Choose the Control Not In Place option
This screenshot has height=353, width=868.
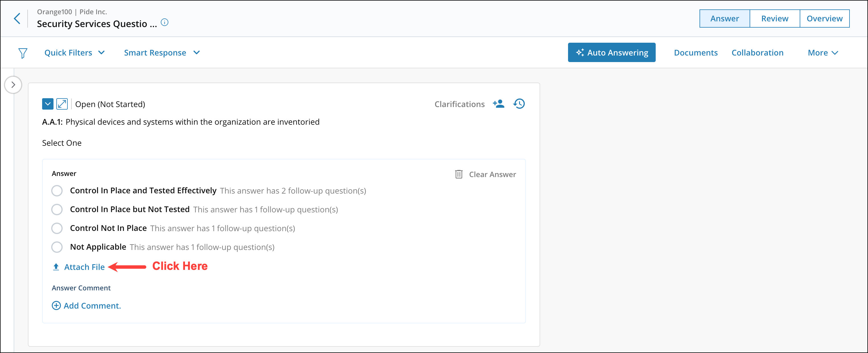pyautogui.click(x=57, y=228)
